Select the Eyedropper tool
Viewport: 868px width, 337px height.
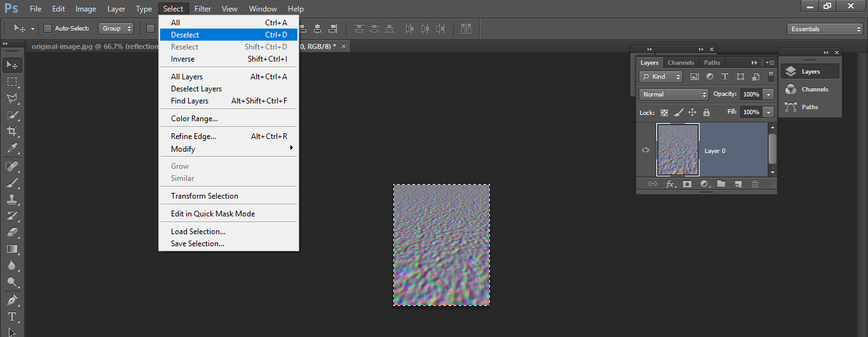tap(12, 149)
